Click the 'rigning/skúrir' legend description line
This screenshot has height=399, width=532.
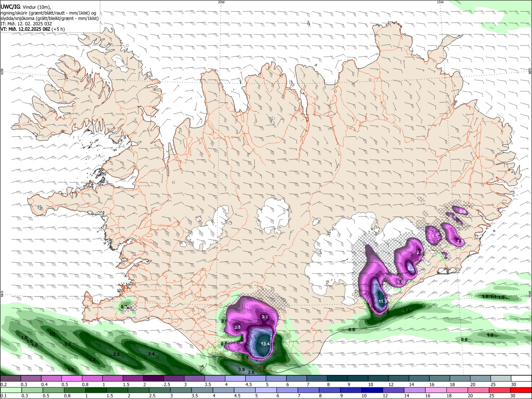[x=48, y=12]
